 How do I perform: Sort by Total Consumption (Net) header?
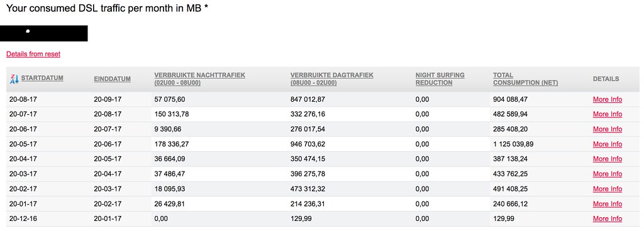coord(525,78)
